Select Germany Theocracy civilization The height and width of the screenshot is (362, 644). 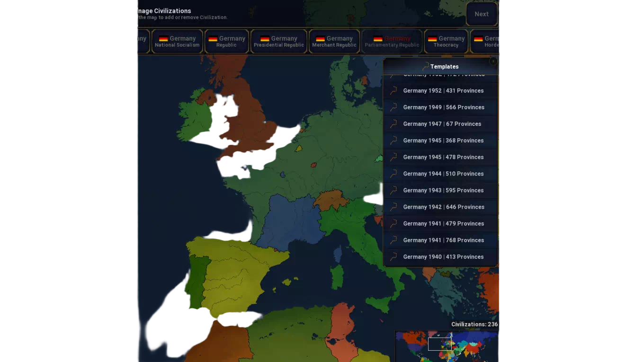click(x=446, y=41)
